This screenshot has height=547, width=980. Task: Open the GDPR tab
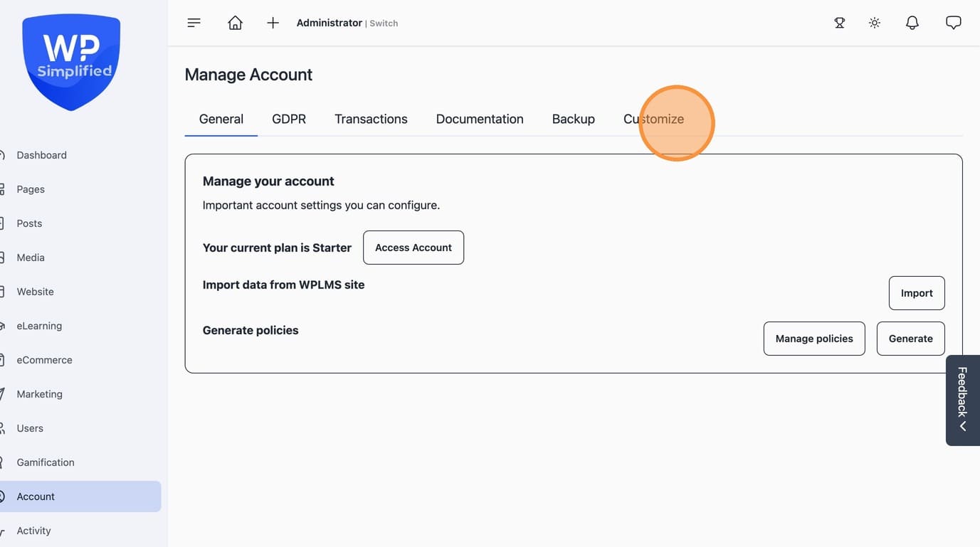pos(289,119)
